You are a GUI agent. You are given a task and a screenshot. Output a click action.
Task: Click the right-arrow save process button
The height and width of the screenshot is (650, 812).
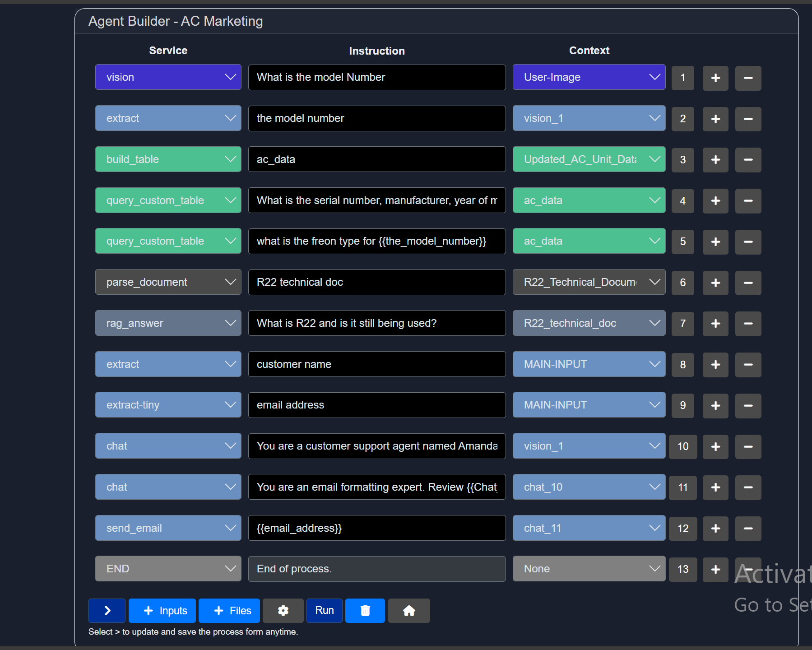(107, 611)
